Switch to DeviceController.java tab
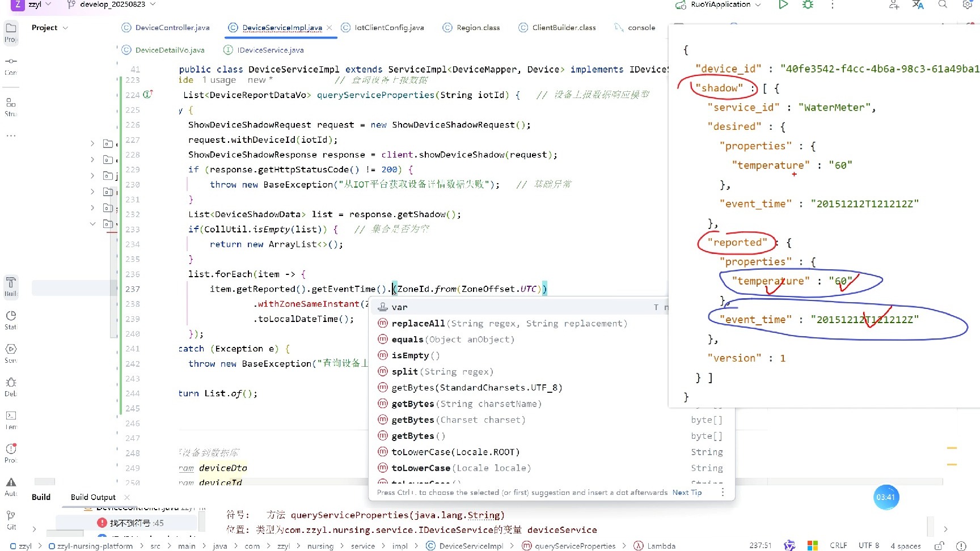This screenshot has height=551, width=980. (x=166, y=28)
